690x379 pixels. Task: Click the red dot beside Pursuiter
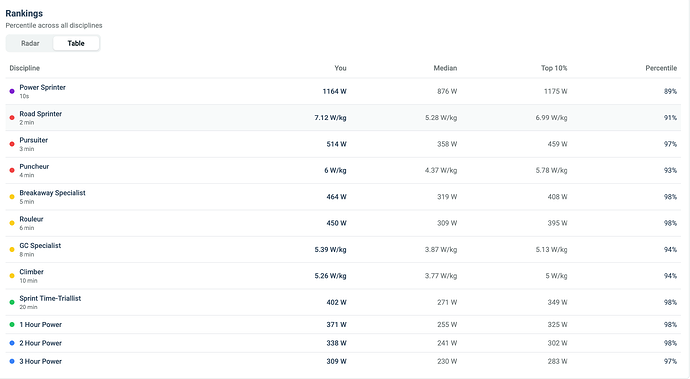[x=12, y=144]
